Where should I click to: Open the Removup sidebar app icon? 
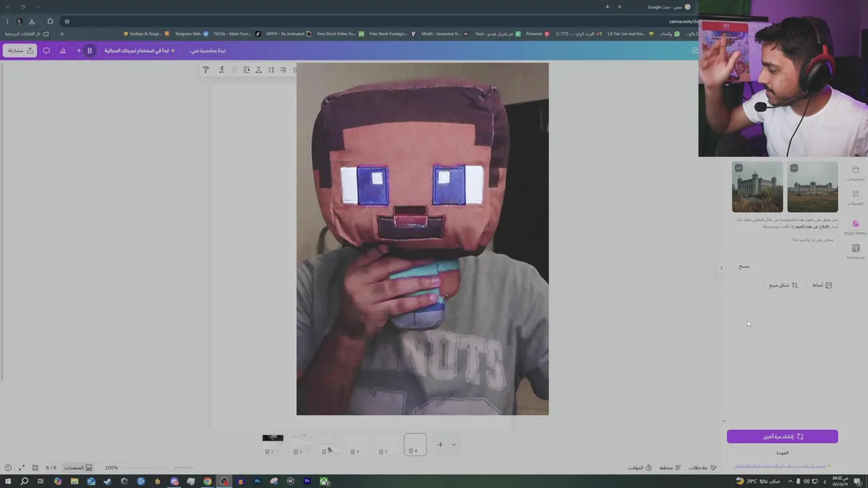click(855, 251)
